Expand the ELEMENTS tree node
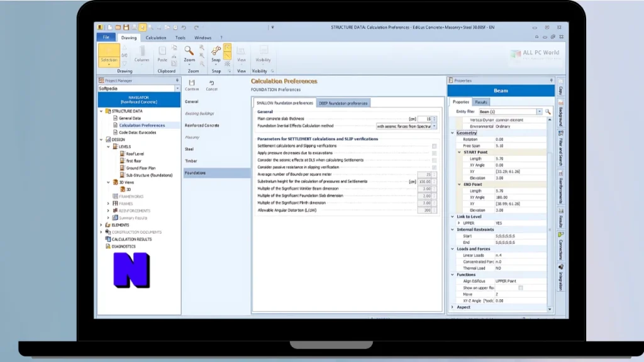644x362 pixels. click(101, 225)
